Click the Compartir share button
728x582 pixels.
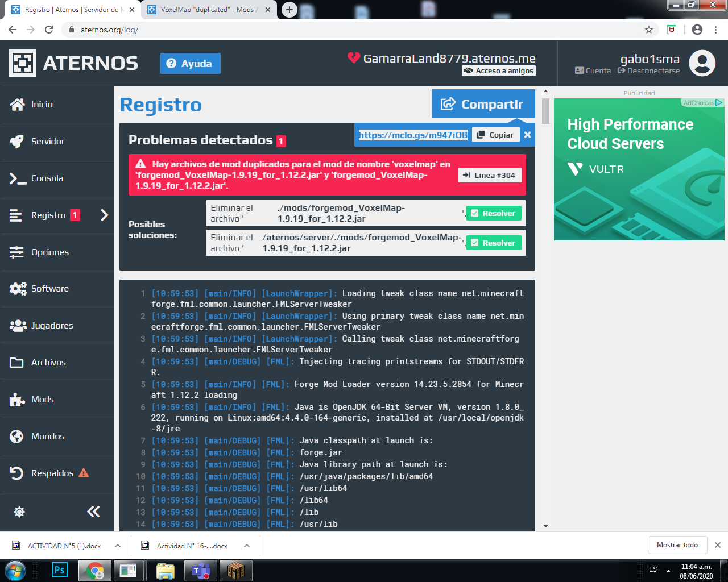pyautogui.click(x=483, y=104)
